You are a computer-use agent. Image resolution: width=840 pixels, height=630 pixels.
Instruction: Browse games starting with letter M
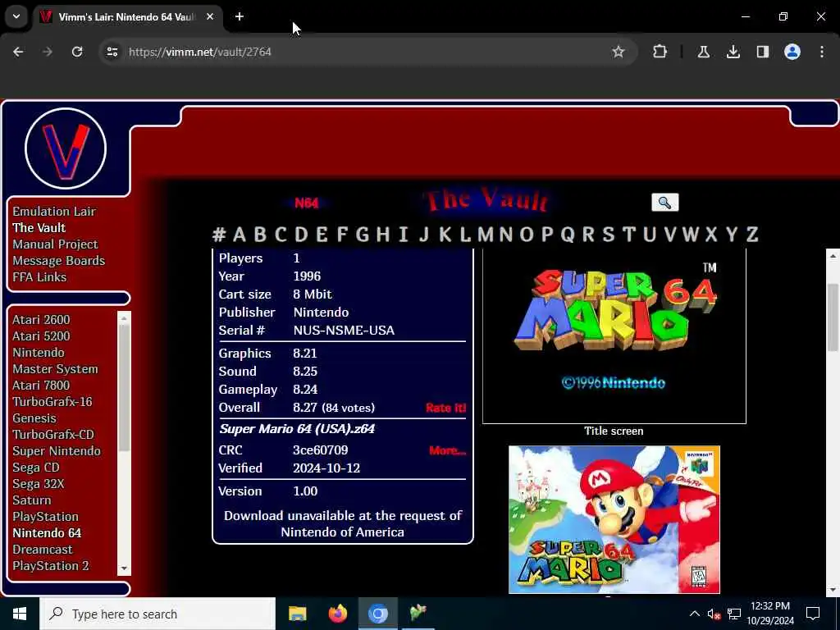coord(486,235)
